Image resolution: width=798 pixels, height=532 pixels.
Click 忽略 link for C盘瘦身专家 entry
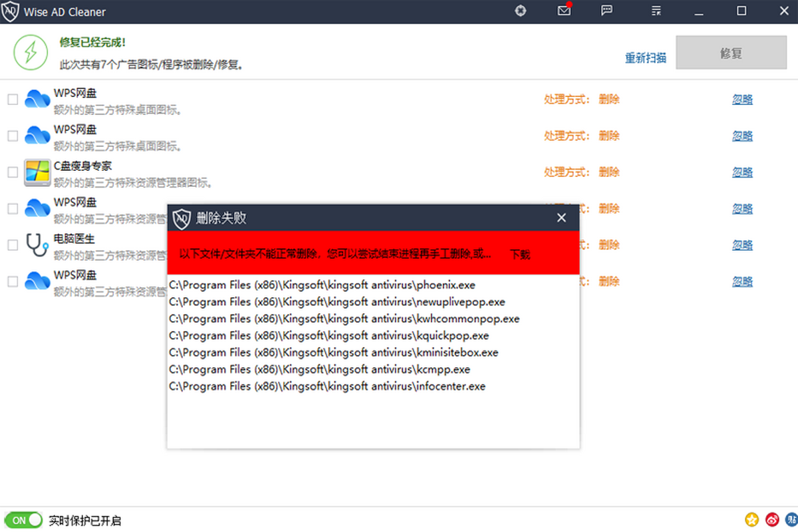click(x=743, y=172)
